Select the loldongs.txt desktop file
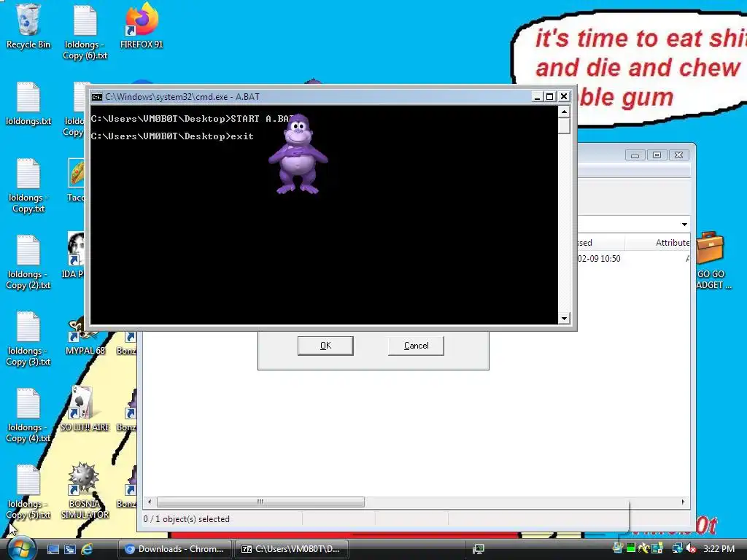 click(x=28, y=104)
